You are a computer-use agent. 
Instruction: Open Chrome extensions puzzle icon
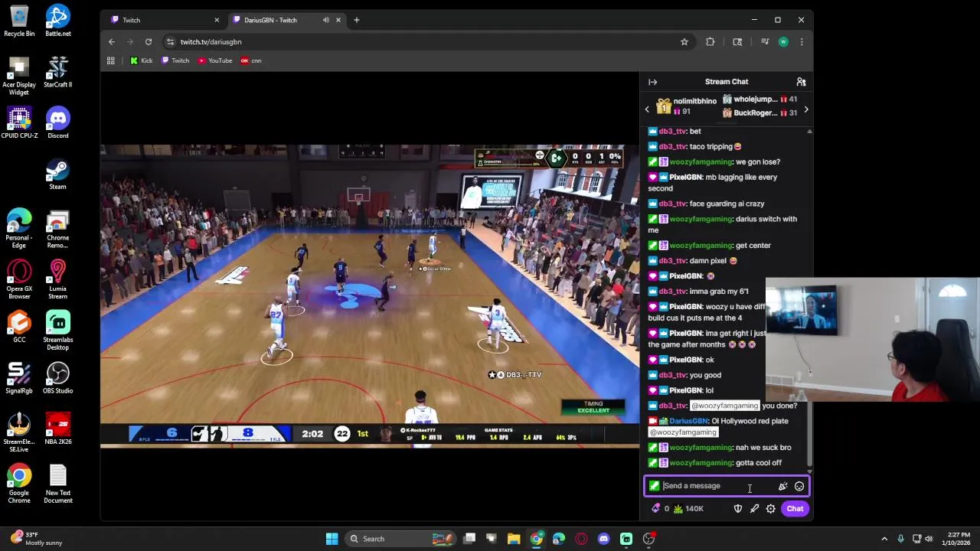710,42
